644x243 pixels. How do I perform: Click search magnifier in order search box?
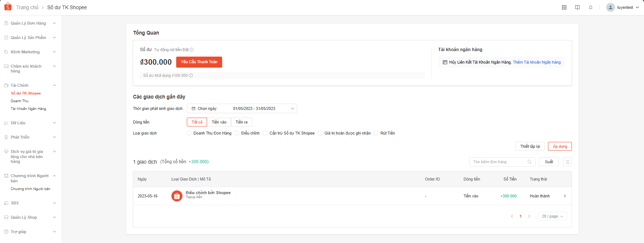tap(529, 162)
